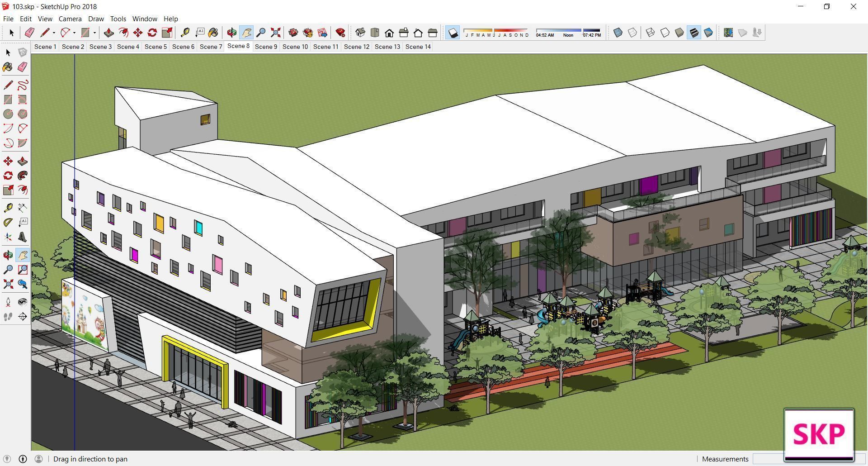Activate the Follow Me tool in left palette
Viewport: 868px width, 466px height.
click(22, 176)
